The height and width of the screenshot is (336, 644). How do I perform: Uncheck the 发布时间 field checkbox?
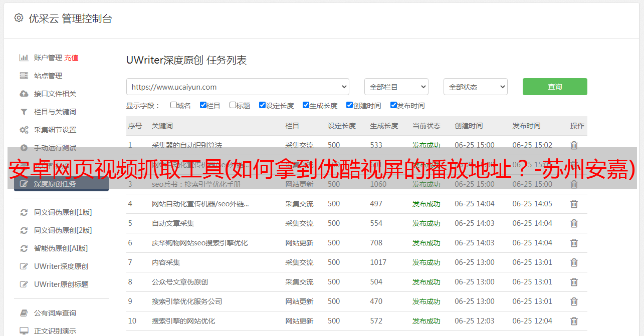coord(393,105)
